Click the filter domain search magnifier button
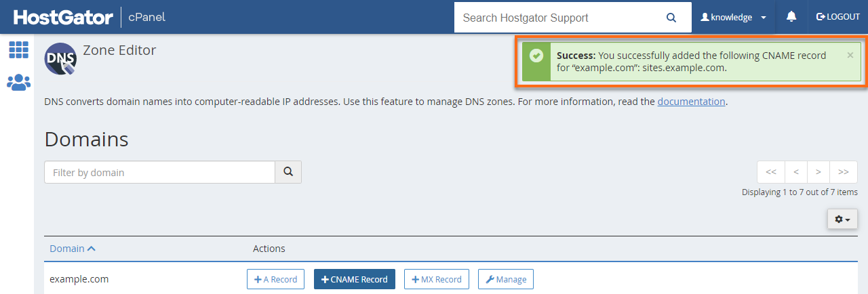The height and width of the screenshot is (294, 868). tap(288, 172)
